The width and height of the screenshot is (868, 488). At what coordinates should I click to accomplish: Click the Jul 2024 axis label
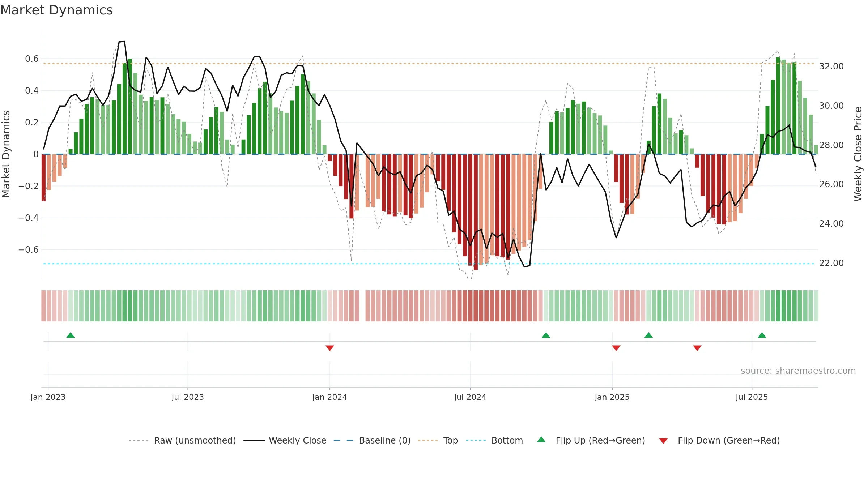(x=470, y=397)
